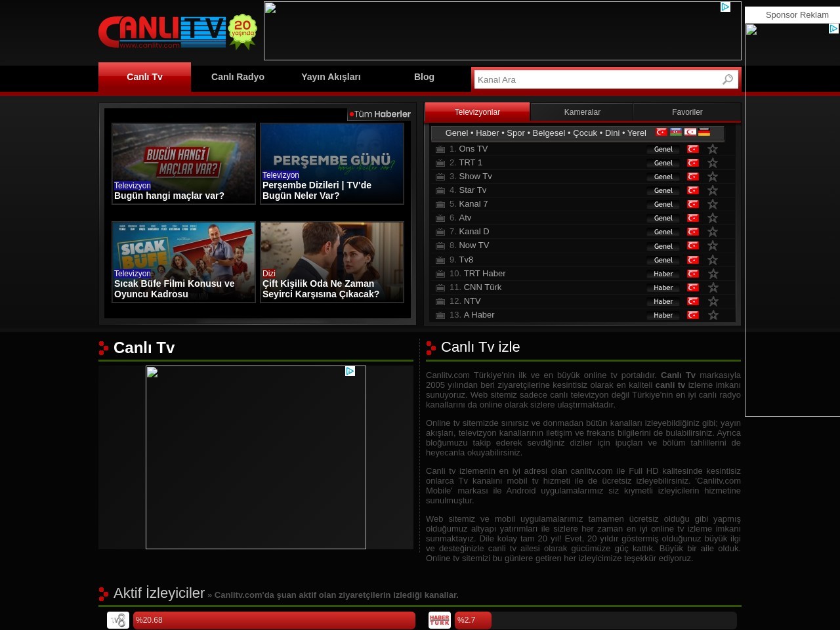Click the TV icon beside Atv

point(440,219)
